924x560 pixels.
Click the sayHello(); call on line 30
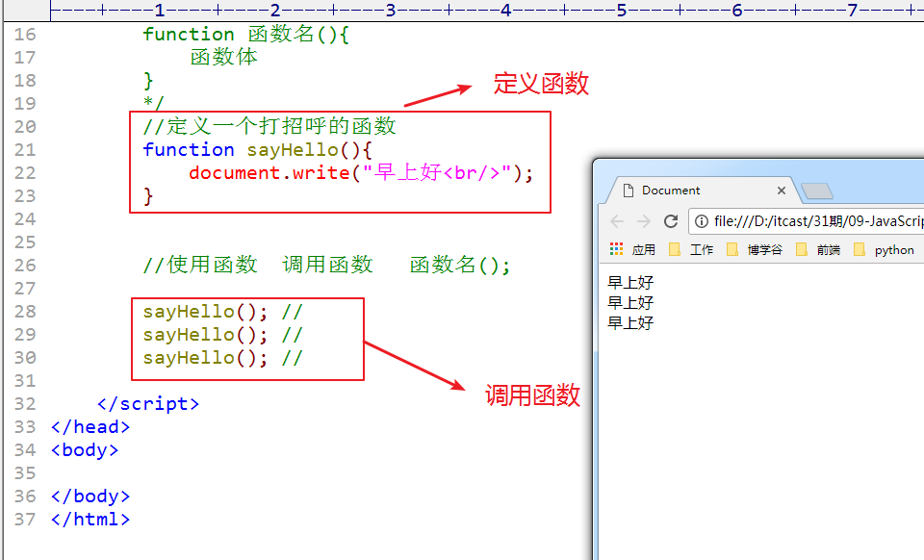tap(205, 357)
